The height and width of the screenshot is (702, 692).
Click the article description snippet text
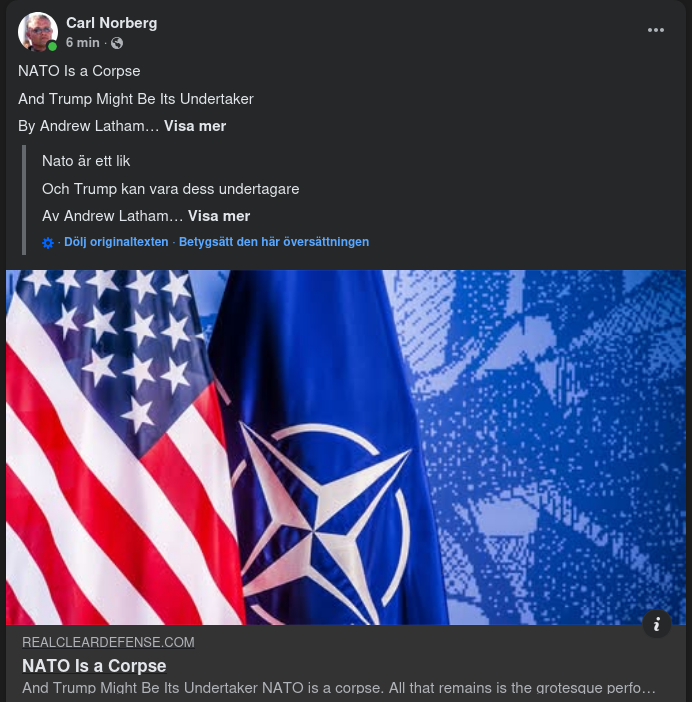click(x=338, y=688)
